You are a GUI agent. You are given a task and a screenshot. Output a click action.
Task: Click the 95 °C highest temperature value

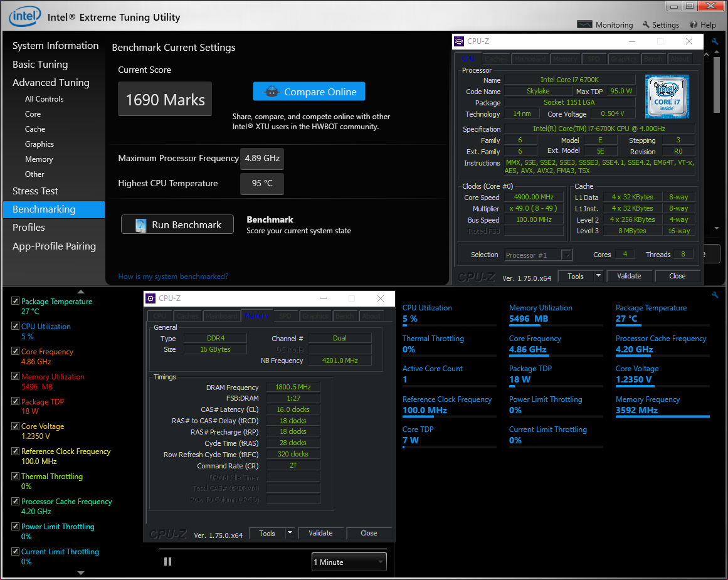[x=262, y=184]
